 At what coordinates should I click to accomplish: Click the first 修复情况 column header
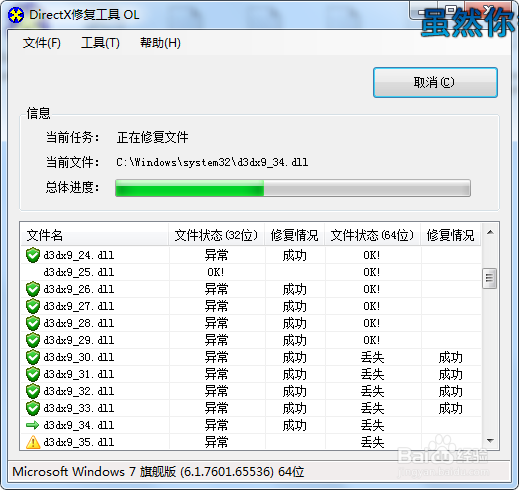click(295, 235)
